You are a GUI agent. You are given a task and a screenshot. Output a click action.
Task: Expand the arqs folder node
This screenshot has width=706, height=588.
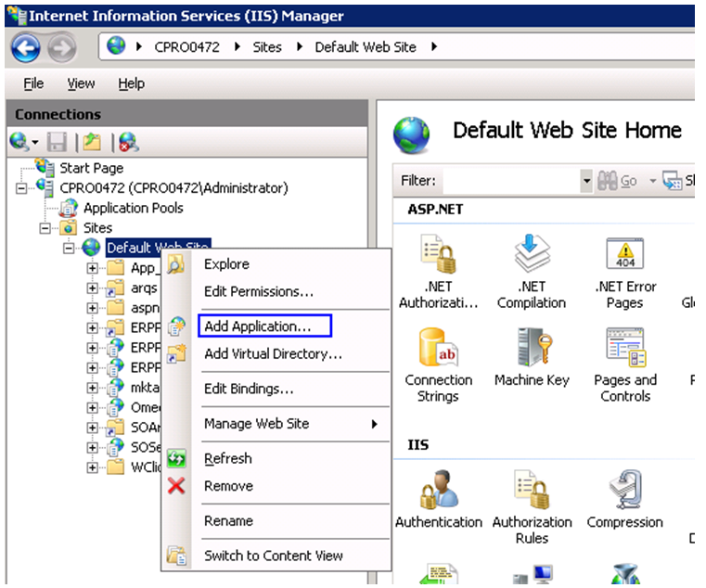pos(92,288)
